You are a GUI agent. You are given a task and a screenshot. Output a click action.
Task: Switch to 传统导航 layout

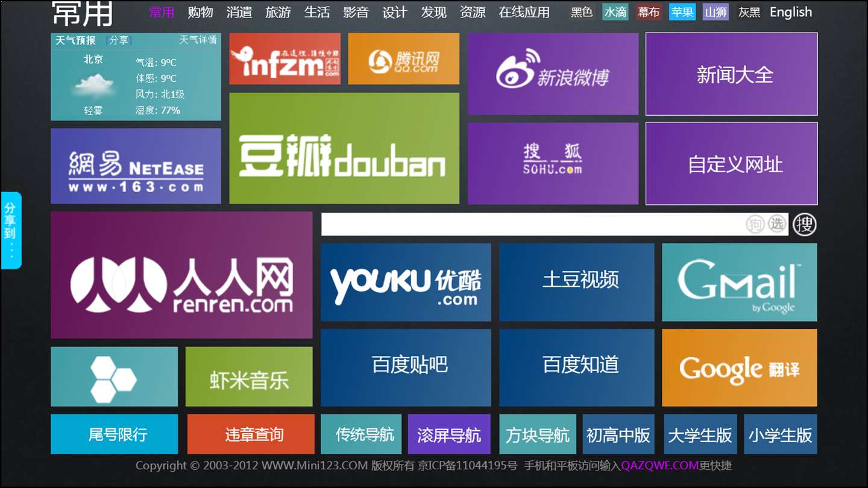pos(361,434)
